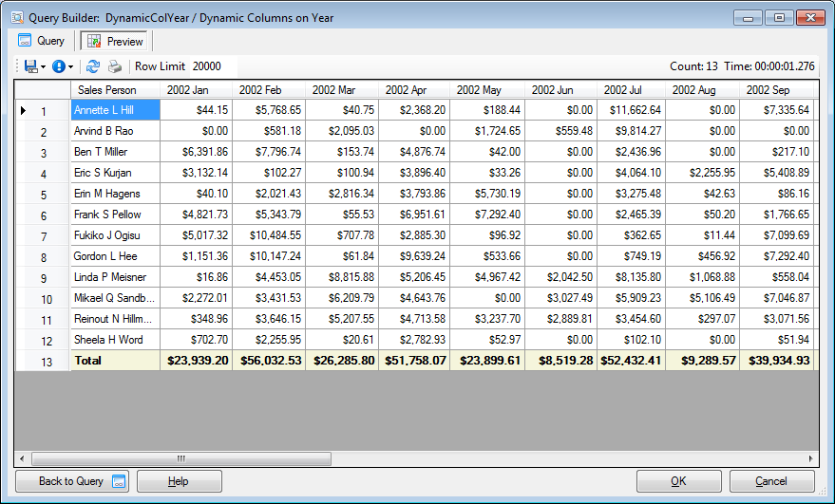835x504 pixels.
Task: Select the Ben T Miller cell
Action: 115,152
